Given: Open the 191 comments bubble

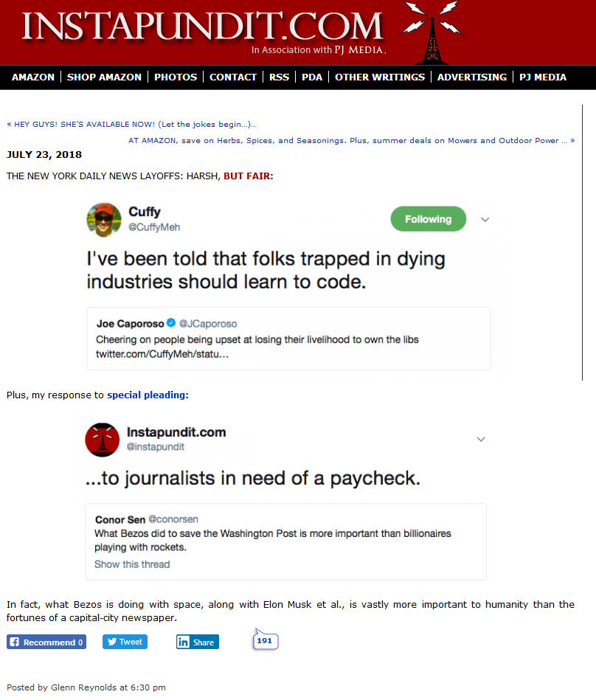Looking at the screenshot, I should point(266,640).
